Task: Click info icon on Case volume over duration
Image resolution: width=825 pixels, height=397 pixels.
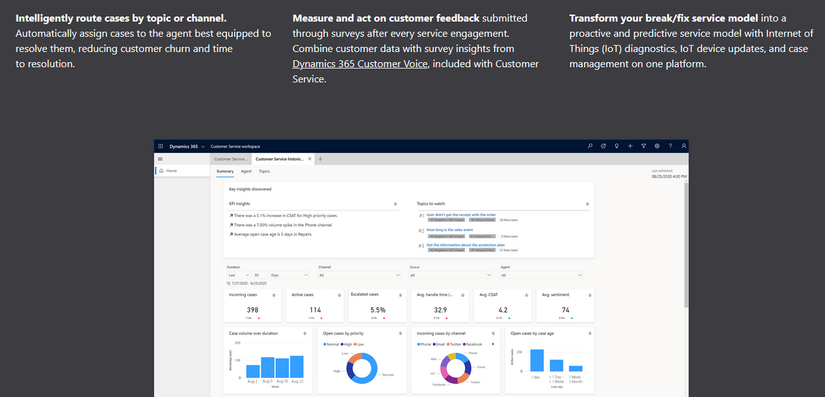Action: pyautogui.click(x=305, y=333)
